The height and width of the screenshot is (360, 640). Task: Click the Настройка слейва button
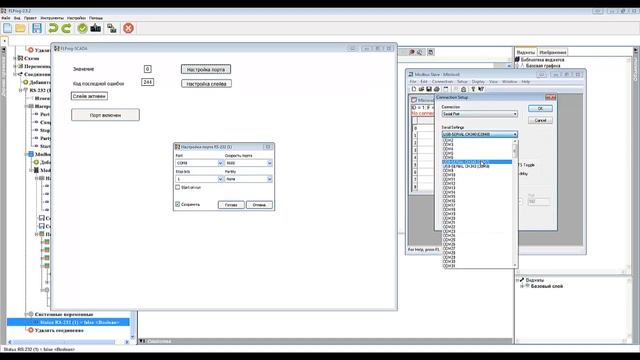[x=206, y=84]
